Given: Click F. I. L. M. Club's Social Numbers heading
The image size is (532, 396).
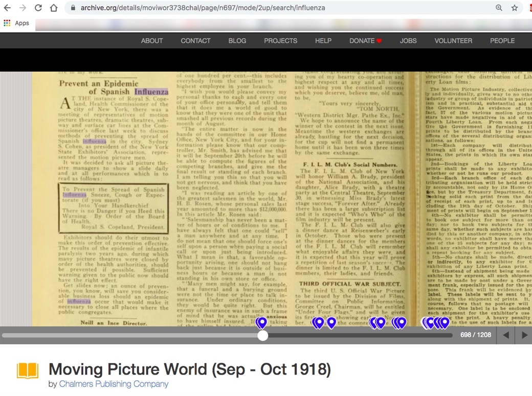Looking at the screenshot, I should pos(350,165).
